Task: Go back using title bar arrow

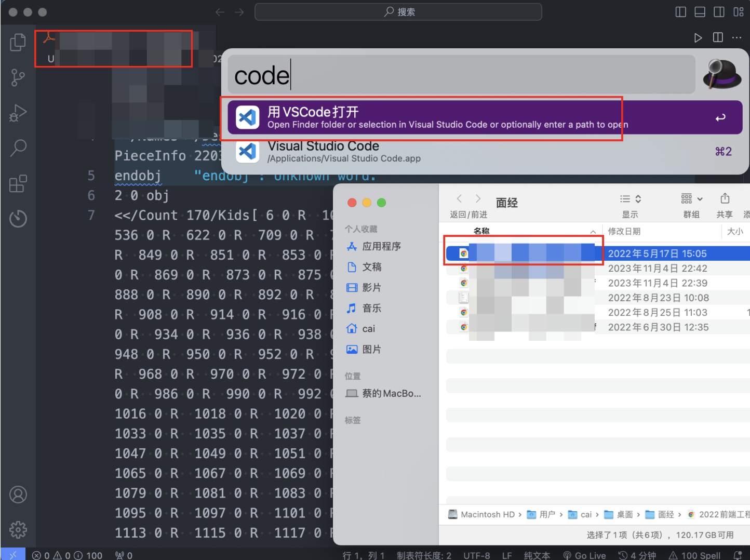Action: coord(220,12)
